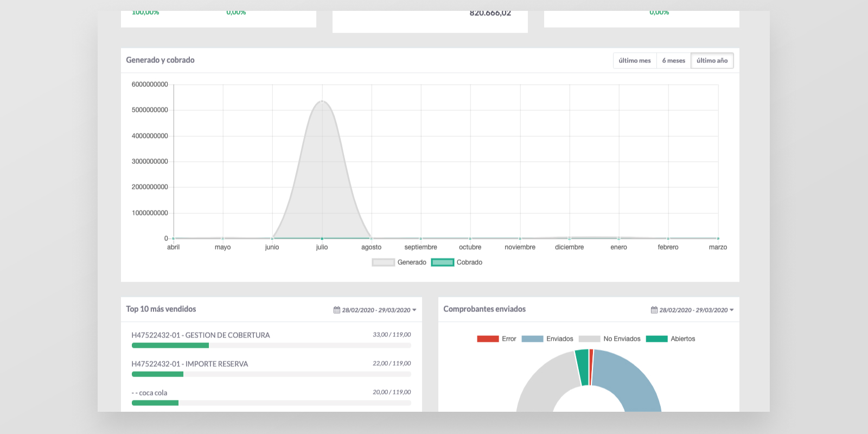Toggle the Generado legend swatch
The width and height of the screenshot is (868, 434).
click(383, 263)
